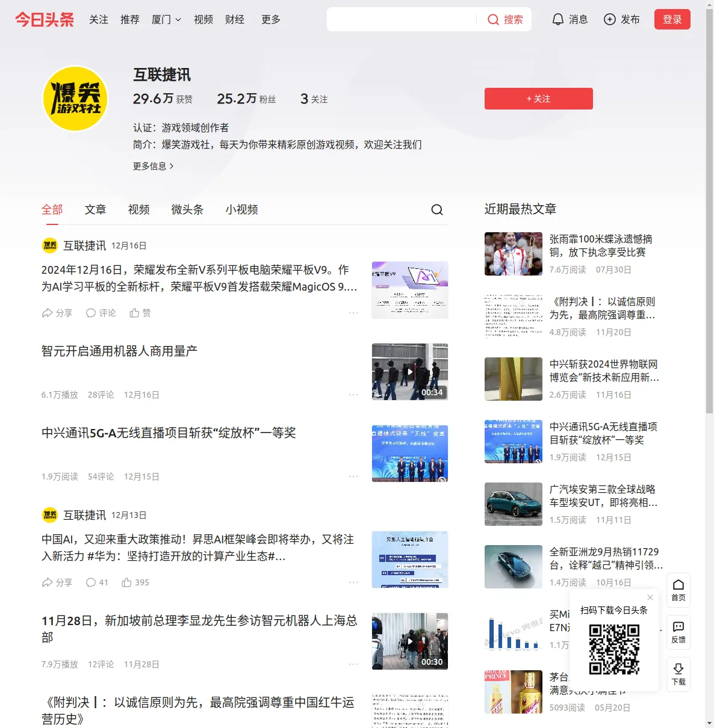714x728 pixels.
Task: Open 推荐 in top navigation
Action: point(130,19)
